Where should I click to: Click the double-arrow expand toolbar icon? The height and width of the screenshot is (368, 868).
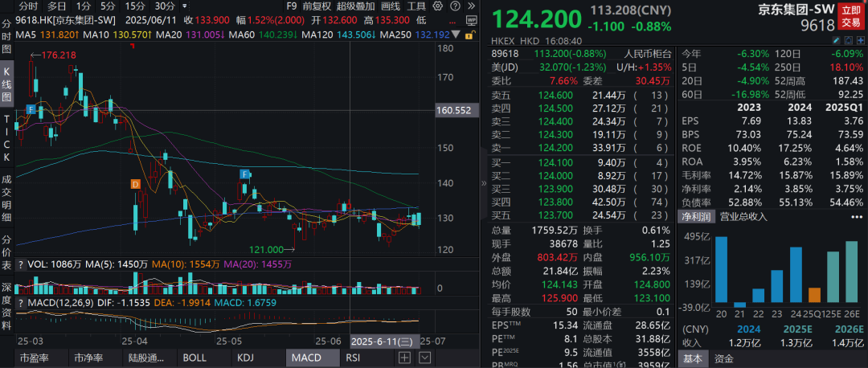pyautogui.click(x=473, y=6)
